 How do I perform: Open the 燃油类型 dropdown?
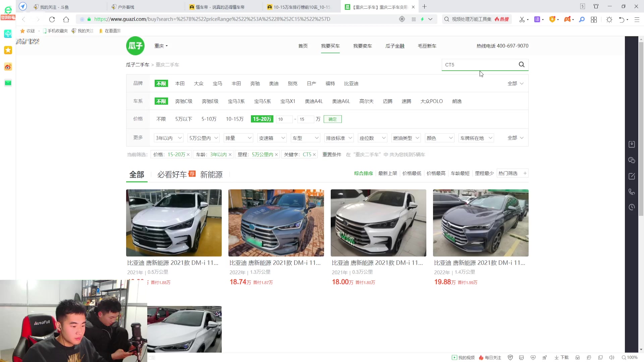pos(406,138)
